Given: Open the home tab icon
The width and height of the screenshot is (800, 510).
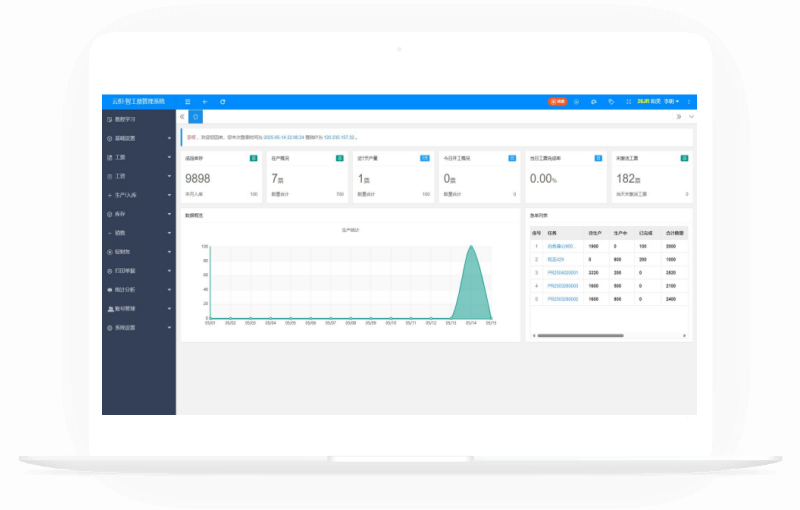Looking at the screenshot, I should (195, 117).
